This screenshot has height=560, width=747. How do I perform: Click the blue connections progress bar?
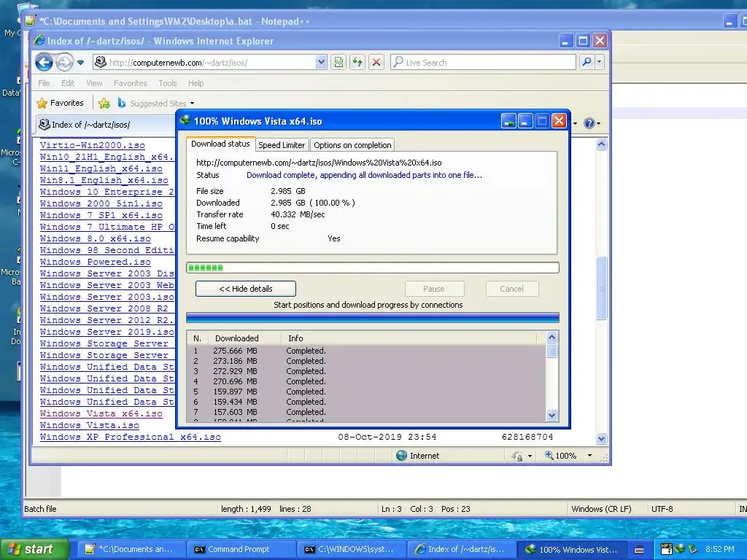373,318
